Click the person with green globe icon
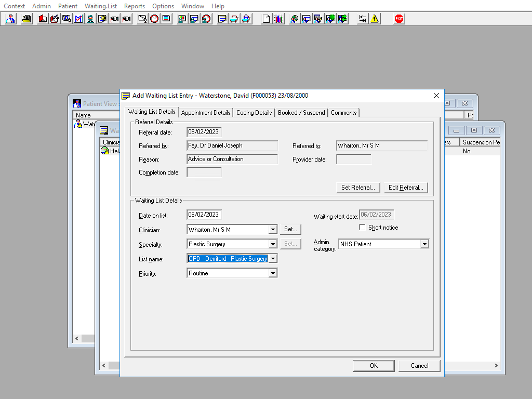Viewport: 532px width, 399px height. click(330, 19)
